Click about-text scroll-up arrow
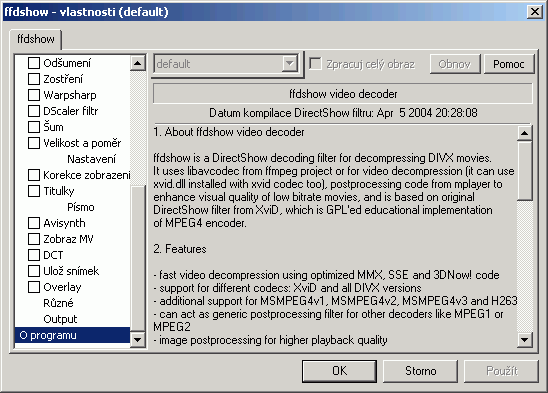This screenshot has height=393, width=548. click(x=525, y=133)
